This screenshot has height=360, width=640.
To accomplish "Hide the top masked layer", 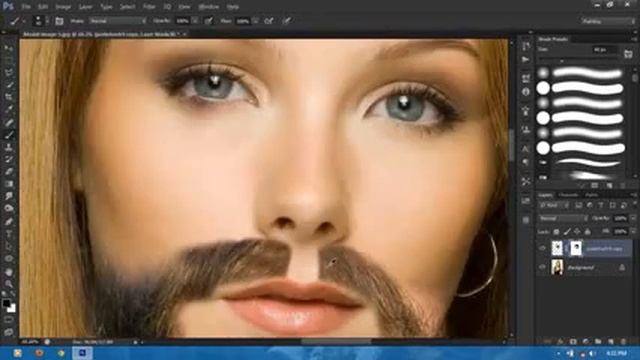I will click(542, 248).
